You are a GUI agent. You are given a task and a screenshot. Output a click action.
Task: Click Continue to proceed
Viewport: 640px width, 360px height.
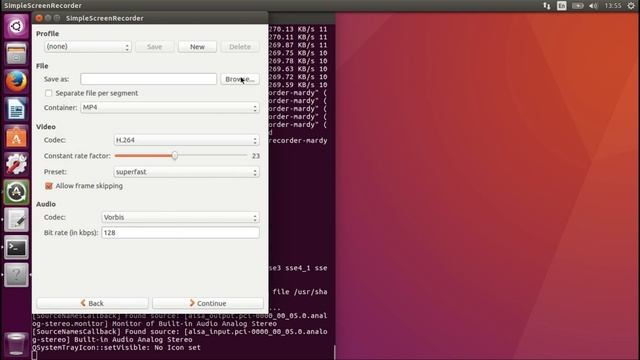click(208, 303)
